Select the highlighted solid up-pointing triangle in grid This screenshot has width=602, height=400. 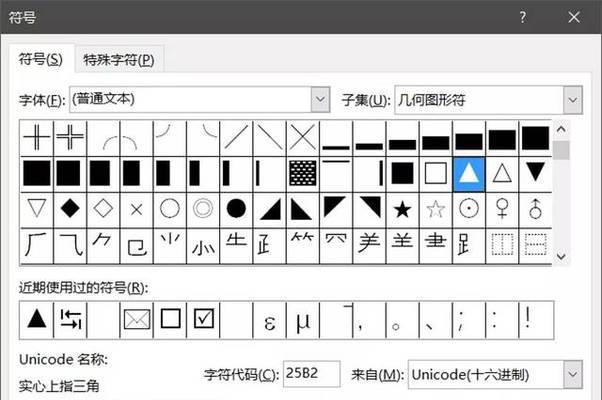pos(469,174)
